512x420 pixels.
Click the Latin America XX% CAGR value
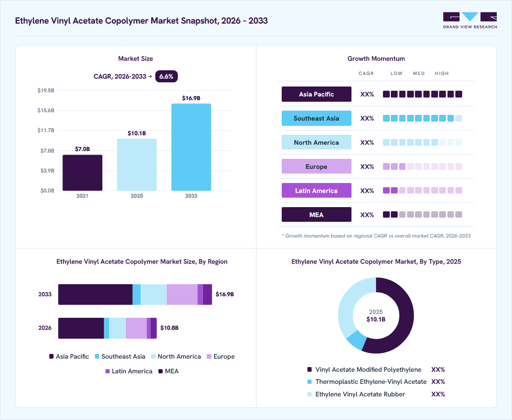[x=367, y=190]
